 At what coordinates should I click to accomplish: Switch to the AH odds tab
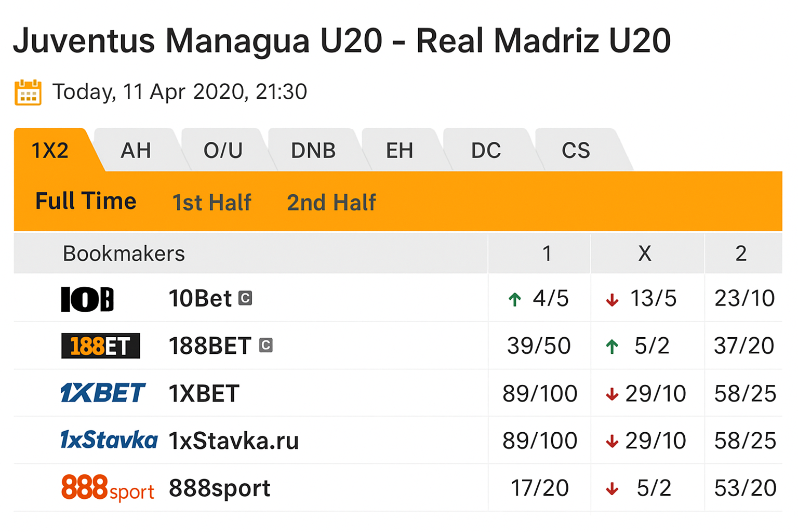pos(136,151)
